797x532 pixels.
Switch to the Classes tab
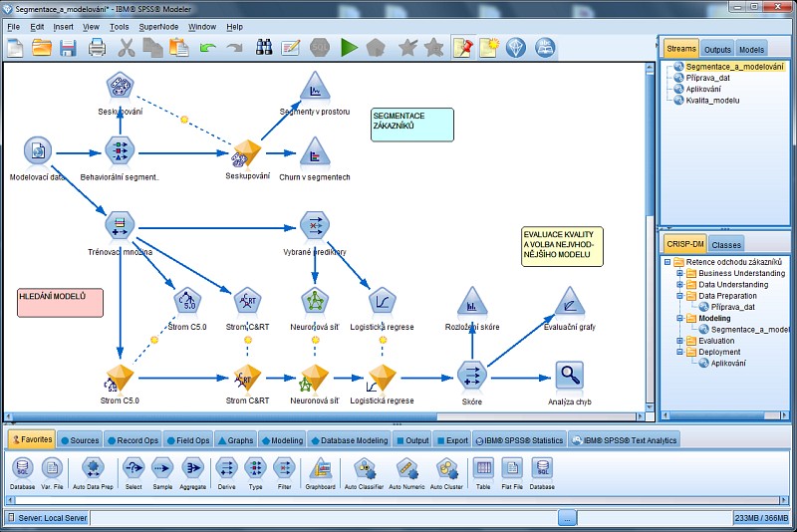click(726, 245)
